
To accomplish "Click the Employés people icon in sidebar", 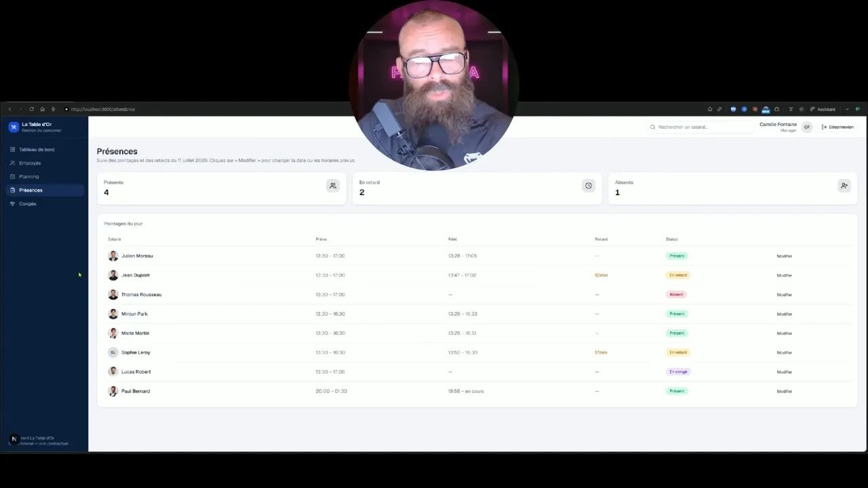I will [13, 163].
